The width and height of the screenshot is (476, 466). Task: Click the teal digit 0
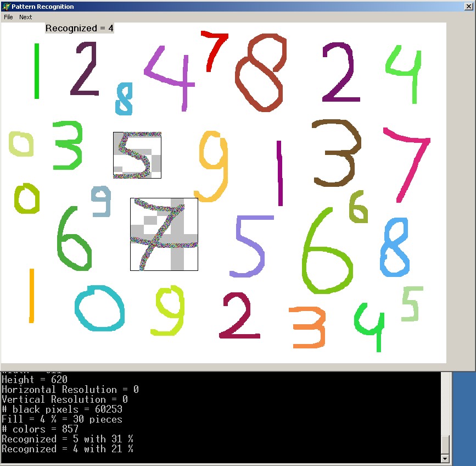point(99,308)
